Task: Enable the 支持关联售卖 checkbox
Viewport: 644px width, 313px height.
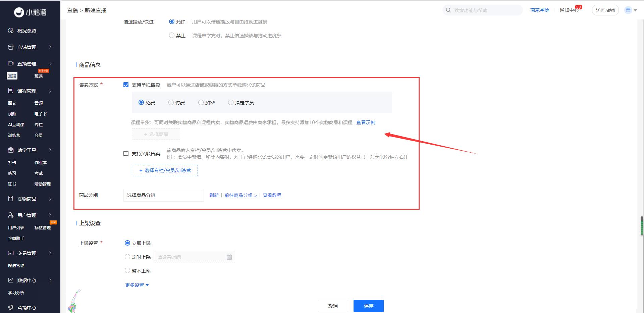Action: pyautogui.click(x=126, y=154)
